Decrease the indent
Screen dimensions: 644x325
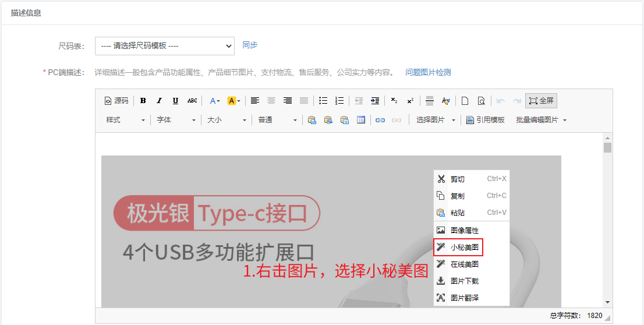point(359,101)
